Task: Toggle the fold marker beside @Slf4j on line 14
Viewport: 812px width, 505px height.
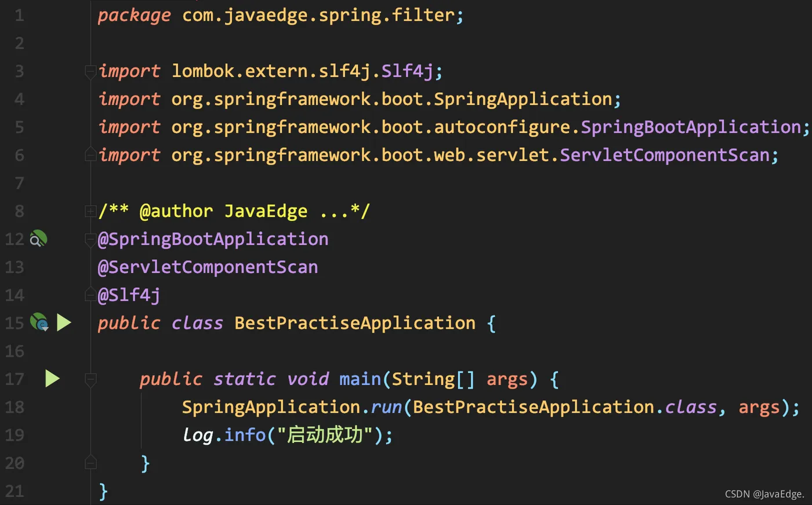Action: coord(90,295)
